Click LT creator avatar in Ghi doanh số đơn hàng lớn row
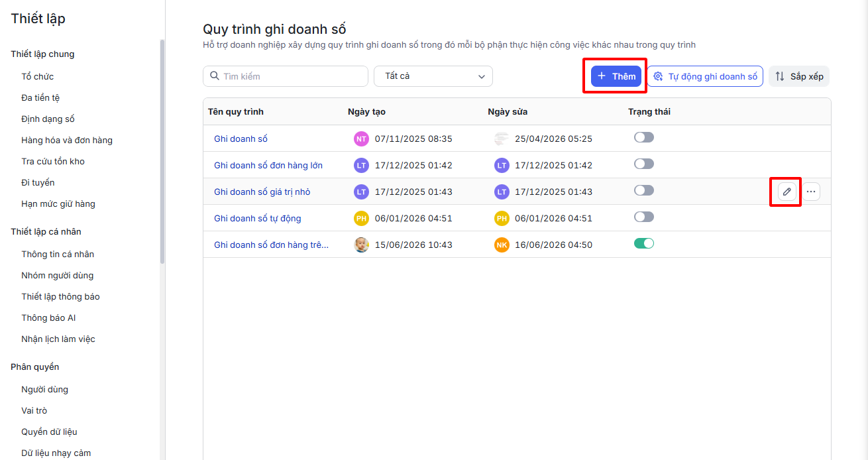 pos(361,165)
